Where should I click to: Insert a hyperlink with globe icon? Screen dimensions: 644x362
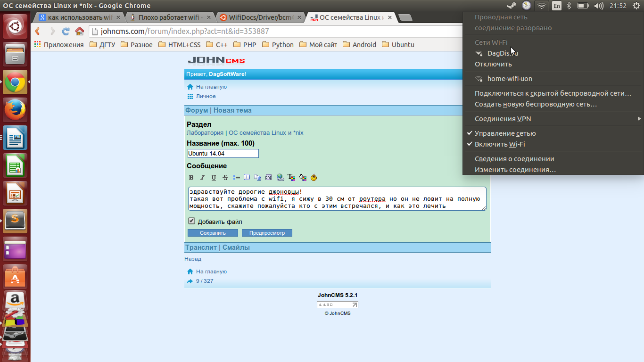[280, 178]
